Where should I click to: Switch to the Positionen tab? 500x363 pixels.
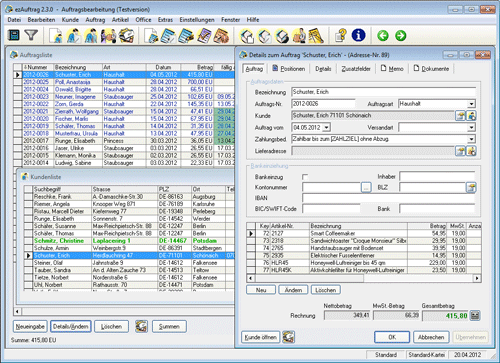pyautogui.click(x=289, y=69)
